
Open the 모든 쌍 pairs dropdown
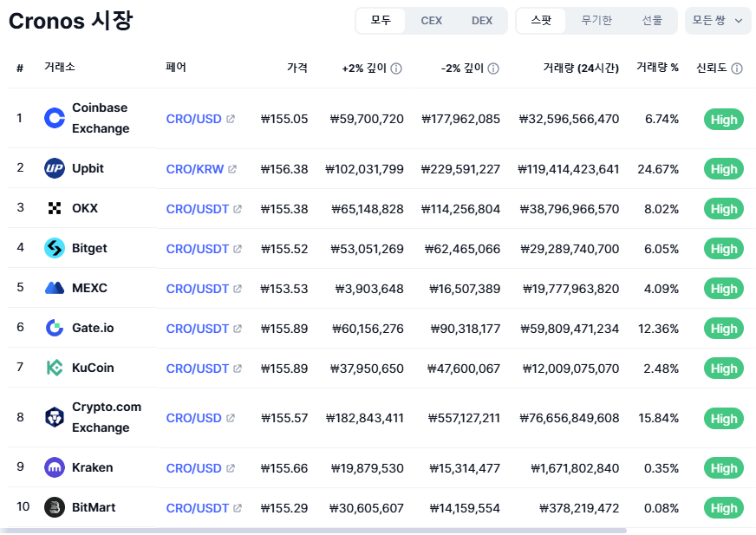tap(718, 21)
